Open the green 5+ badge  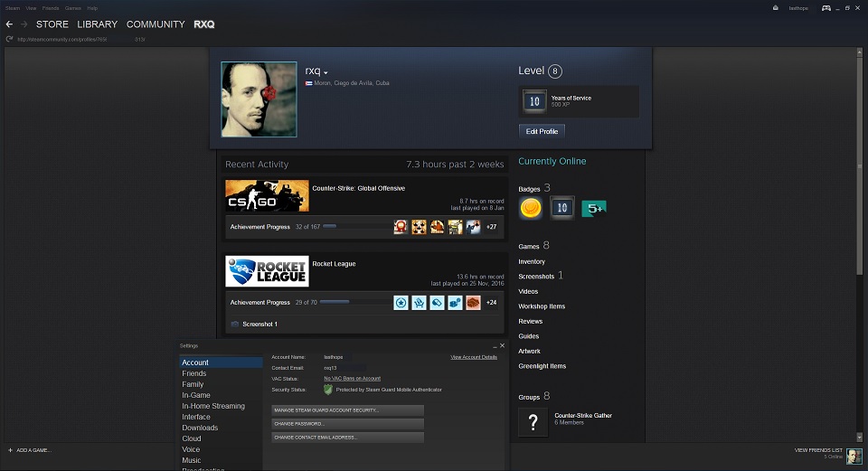point(594,209)
